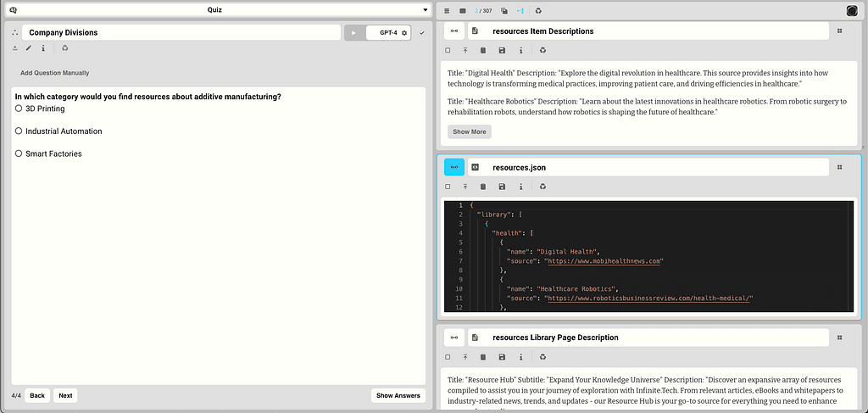Image resolution: width=868 pixels, height=413 pixels.
Task: Click clipboard icon under resources.json
Action: [x=482, y=187]
